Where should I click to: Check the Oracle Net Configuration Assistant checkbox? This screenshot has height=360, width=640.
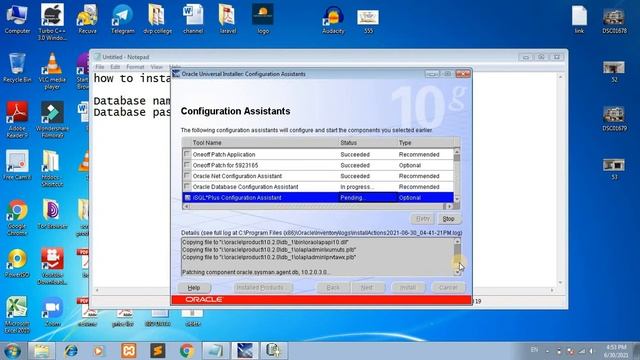click(187, 176)
